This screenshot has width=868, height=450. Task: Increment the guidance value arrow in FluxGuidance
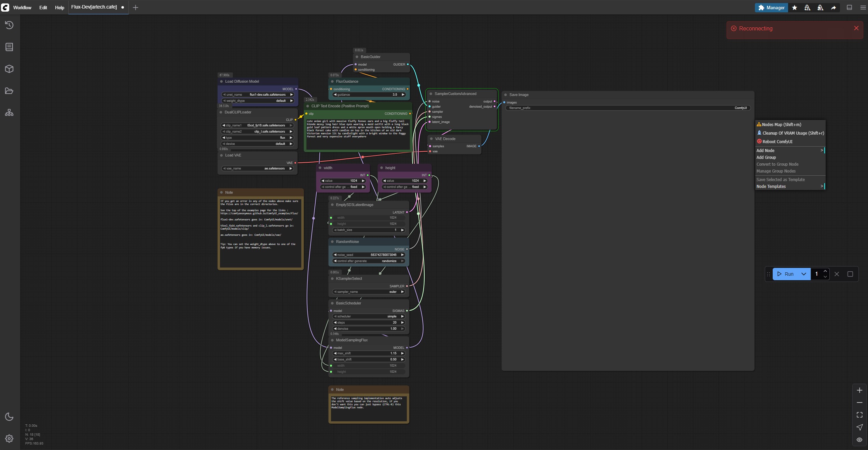coord(403,95)
